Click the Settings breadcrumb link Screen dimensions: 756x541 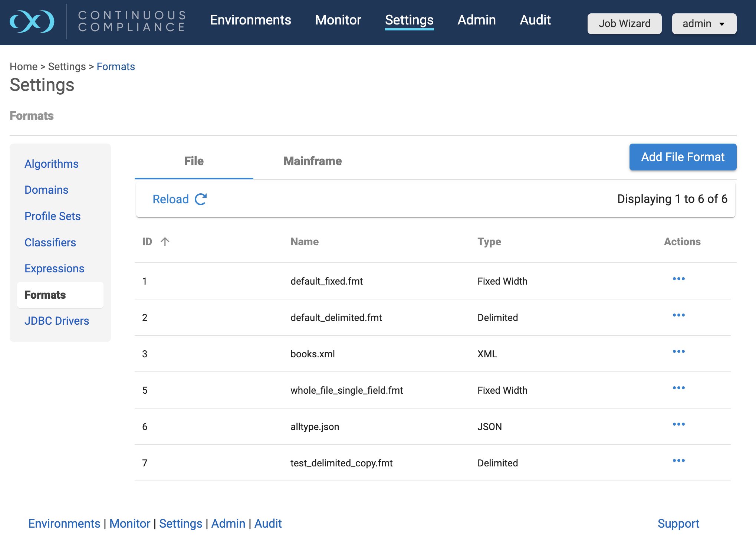tap(67, 67)
